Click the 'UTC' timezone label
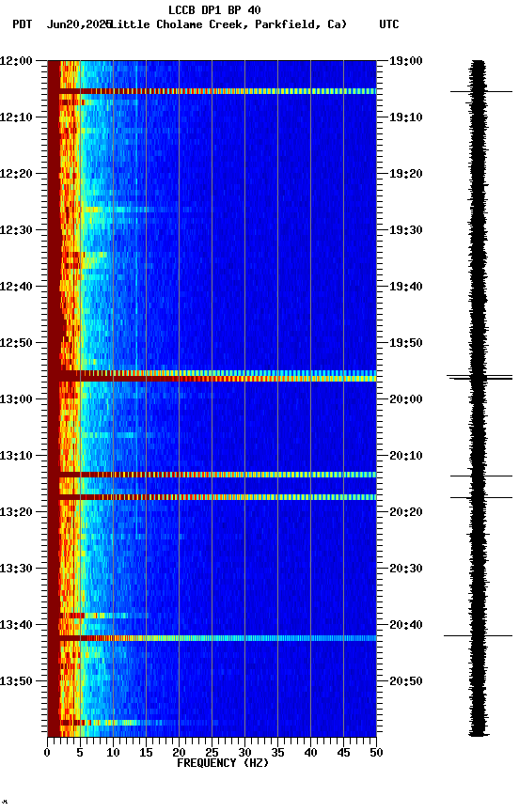 389,24
